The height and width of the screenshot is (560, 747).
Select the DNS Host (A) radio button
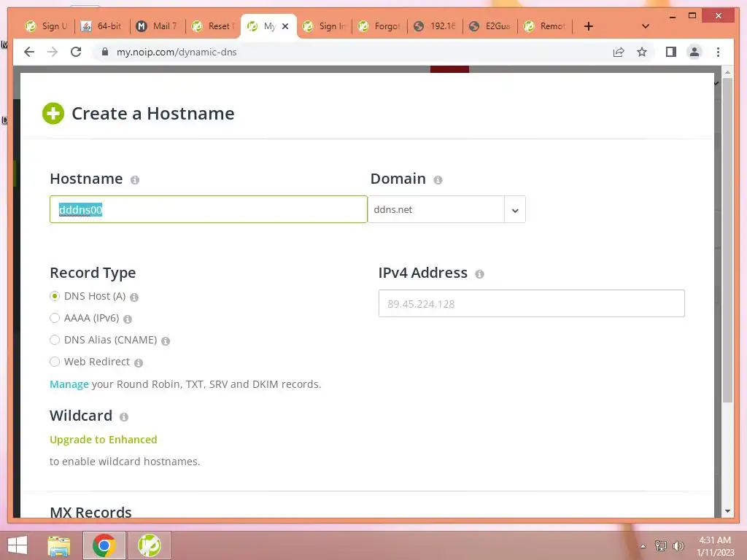(55, 296)
